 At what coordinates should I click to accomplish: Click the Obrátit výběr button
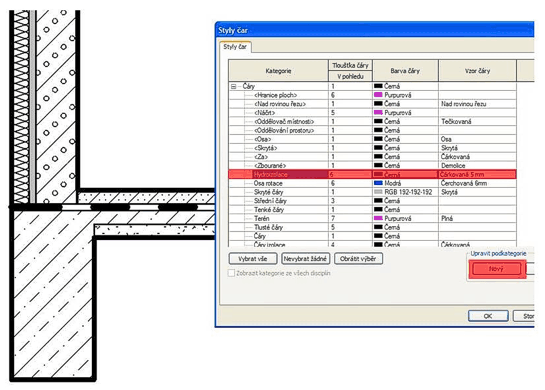(358, 259)
